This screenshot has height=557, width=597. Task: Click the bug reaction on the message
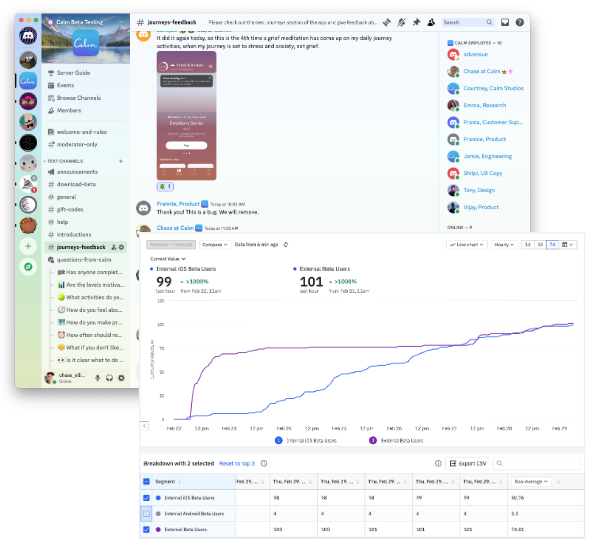[165, 187]
